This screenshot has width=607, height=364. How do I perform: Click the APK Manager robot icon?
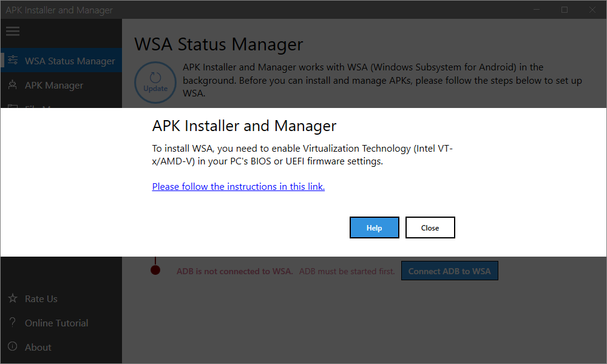[13, 85]
